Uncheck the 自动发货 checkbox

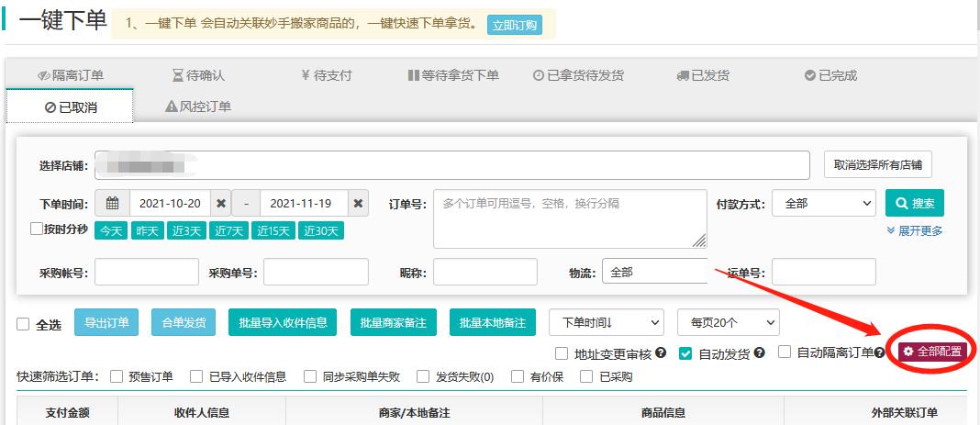click(x=685, y=353)
